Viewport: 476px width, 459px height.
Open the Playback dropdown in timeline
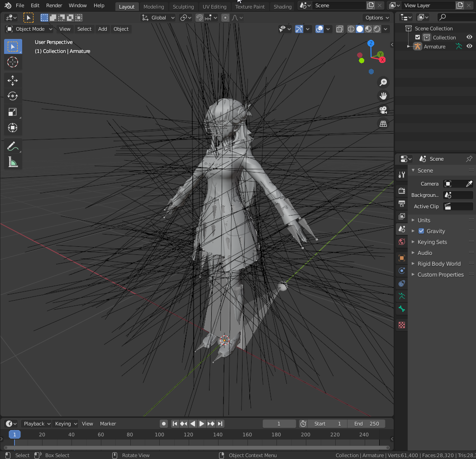point(37,423)
